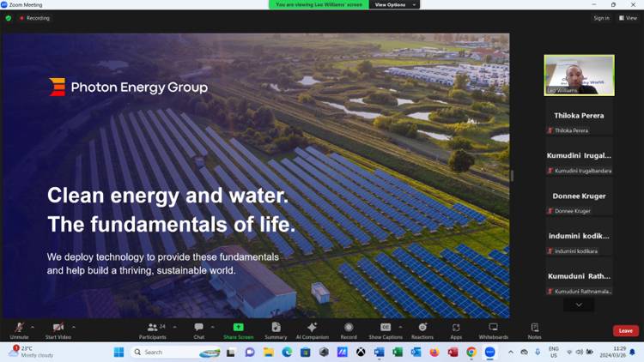The height and width of the screenshot is (362, 644).
Task: Open Zoom Apps
Action: click(x=456, y=330)
